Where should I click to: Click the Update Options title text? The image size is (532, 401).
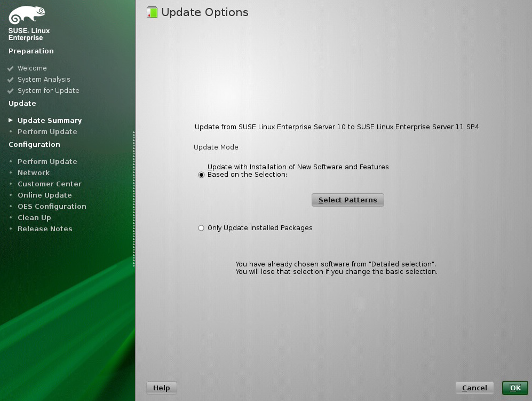(205, 13)
